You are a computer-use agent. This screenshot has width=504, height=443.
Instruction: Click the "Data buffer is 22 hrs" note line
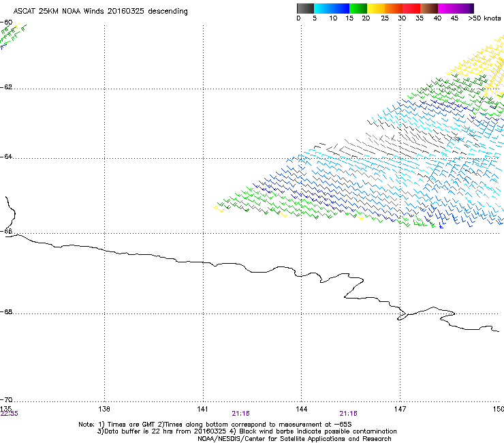pos(247,431)
